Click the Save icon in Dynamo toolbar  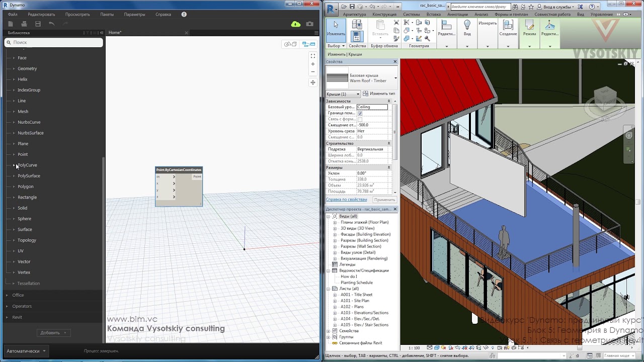click(38, 24)
